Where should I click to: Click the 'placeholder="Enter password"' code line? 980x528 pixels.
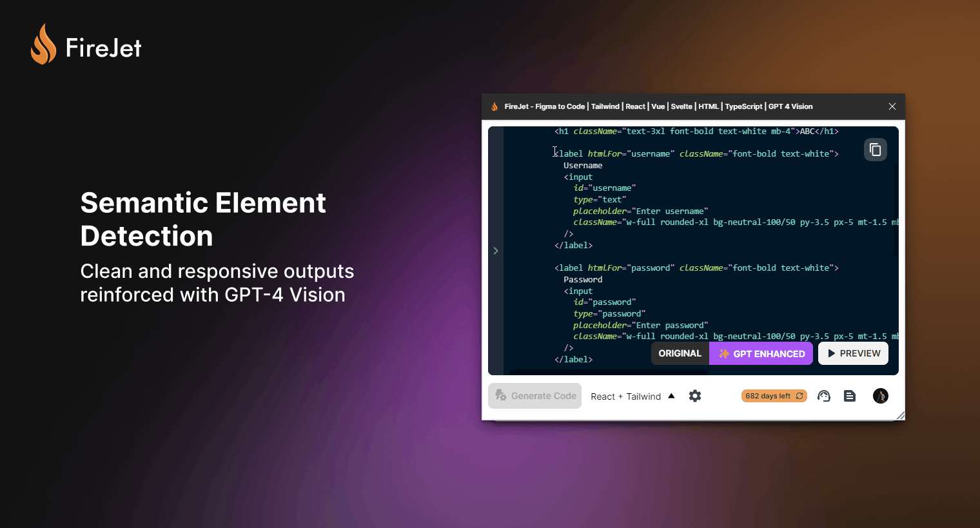coord(641,326)
